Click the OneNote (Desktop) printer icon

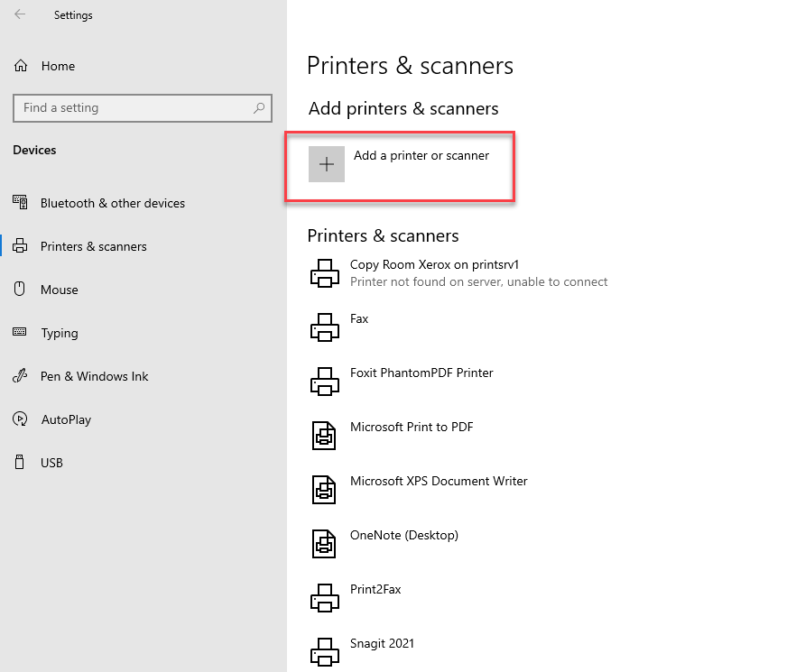325,543
